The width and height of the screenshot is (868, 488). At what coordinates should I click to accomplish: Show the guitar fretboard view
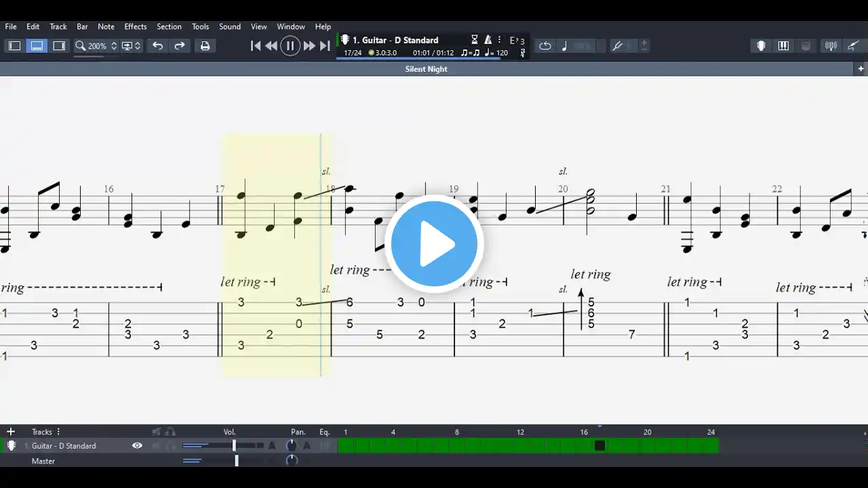[x=762, y=46]
